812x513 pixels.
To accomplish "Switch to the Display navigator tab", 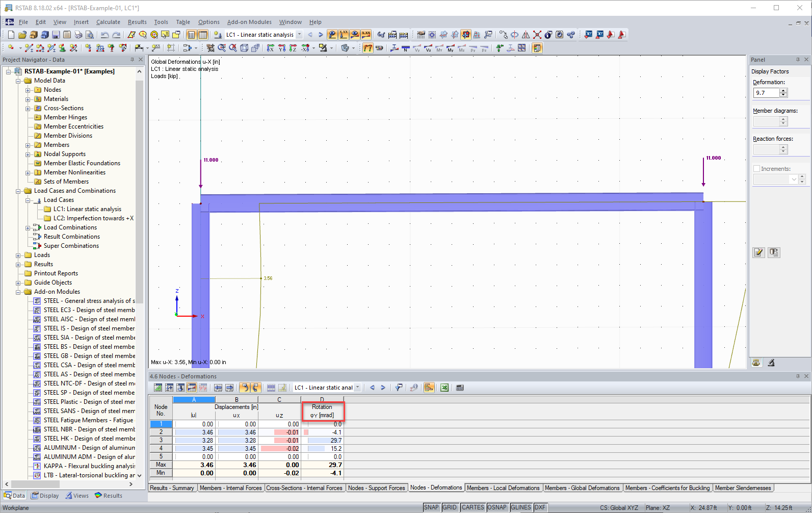I will pyautogui.click(x=45, y=496).
